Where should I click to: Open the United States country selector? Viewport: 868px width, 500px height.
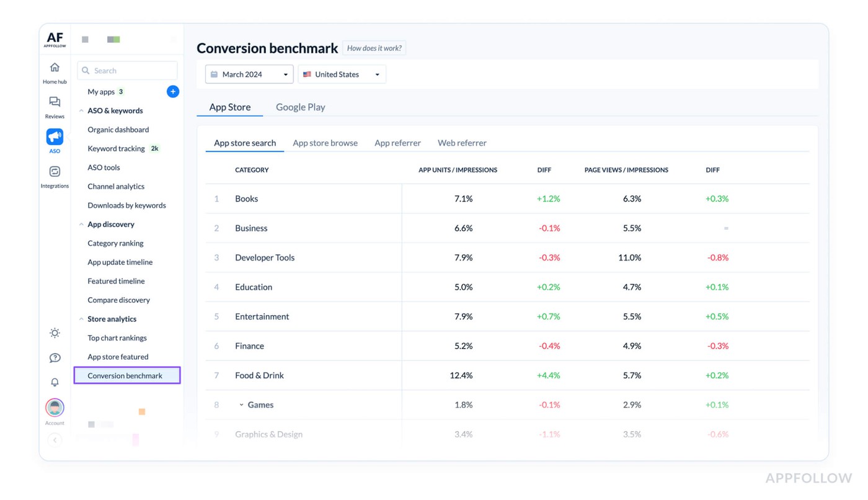click(x=342, y=74)
